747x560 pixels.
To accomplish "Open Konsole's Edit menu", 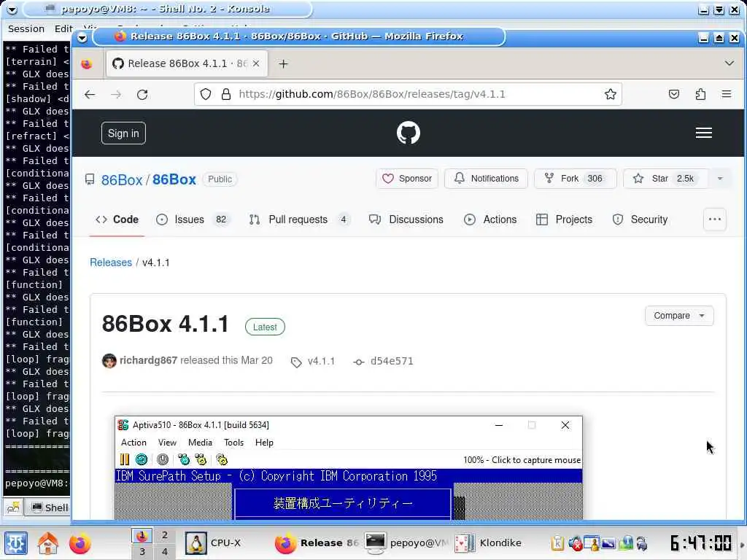I will pos(63,29).
